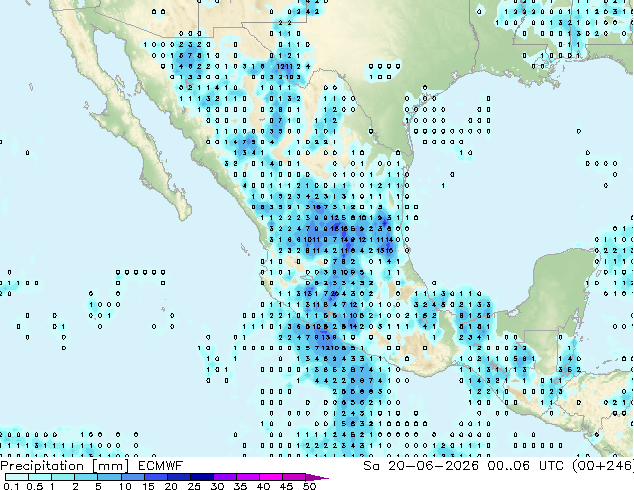Click legend value label '25'
Screen dimensions: 634x490
pyautogui.click(x=194, y=486)
